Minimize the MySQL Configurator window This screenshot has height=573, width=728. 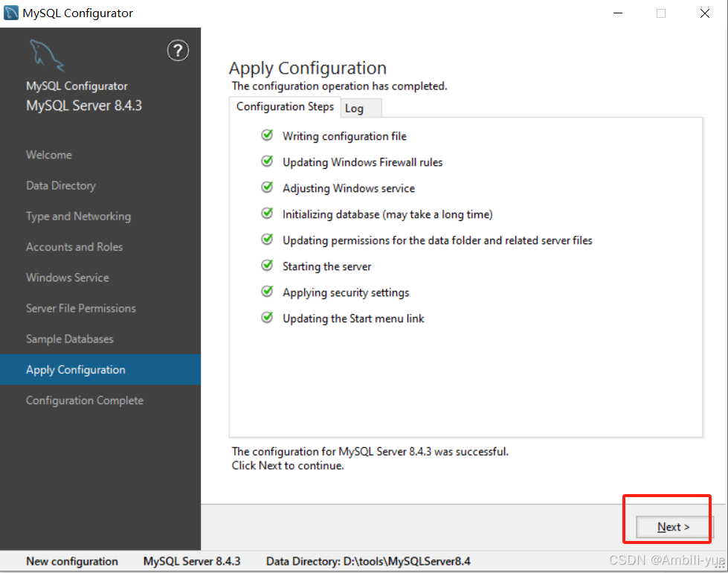(x=618, y=13)
